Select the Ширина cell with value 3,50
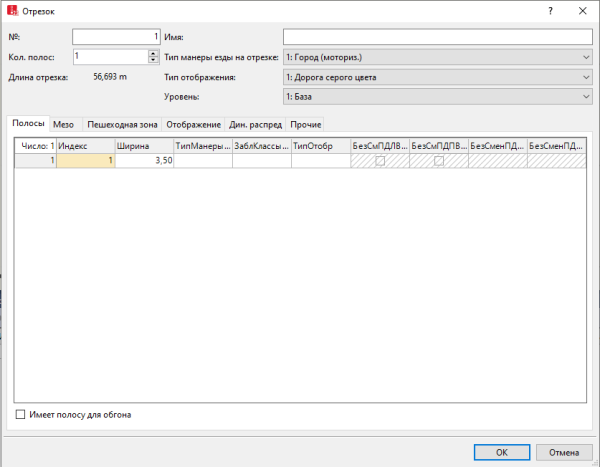 tap(144, 160)
